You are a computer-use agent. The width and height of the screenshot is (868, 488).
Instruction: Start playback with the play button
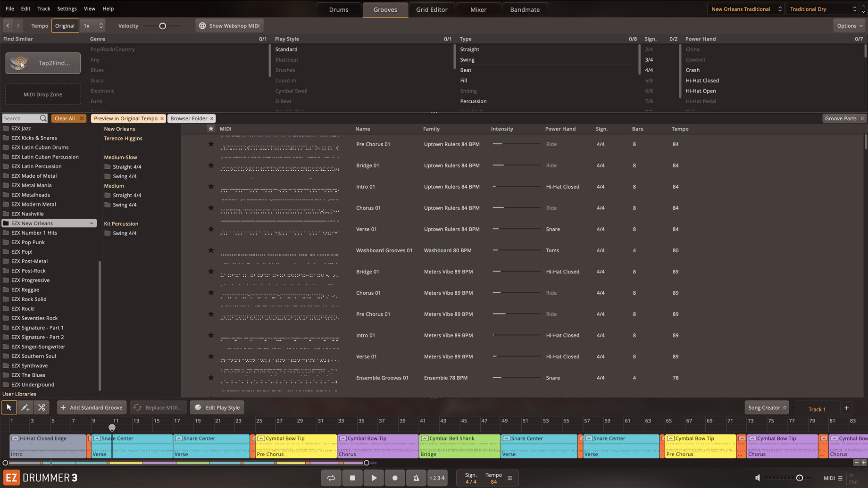click(x=374, y=478)
